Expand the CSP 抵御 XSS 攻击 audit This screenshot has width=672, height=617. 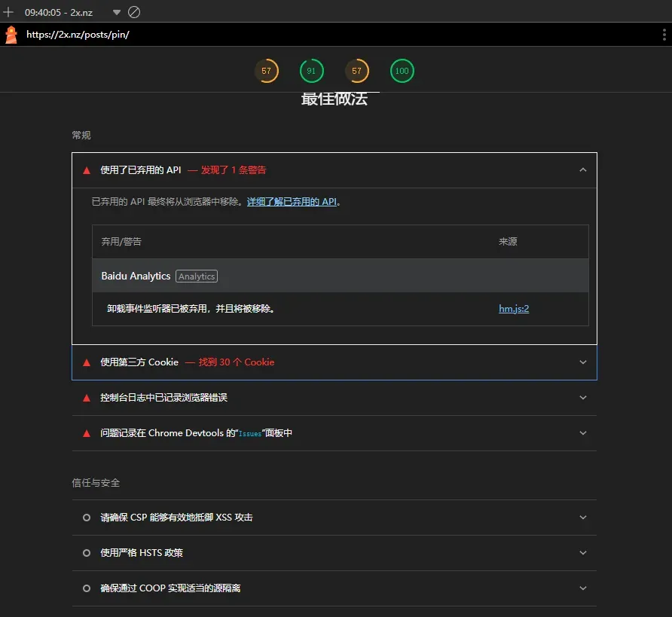582,518
